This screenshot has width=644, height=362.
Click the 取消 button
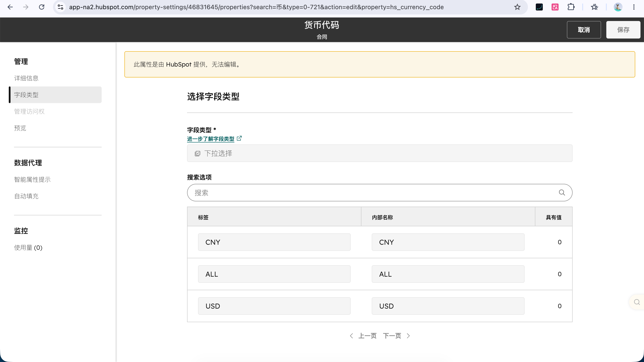click(584, 30)
